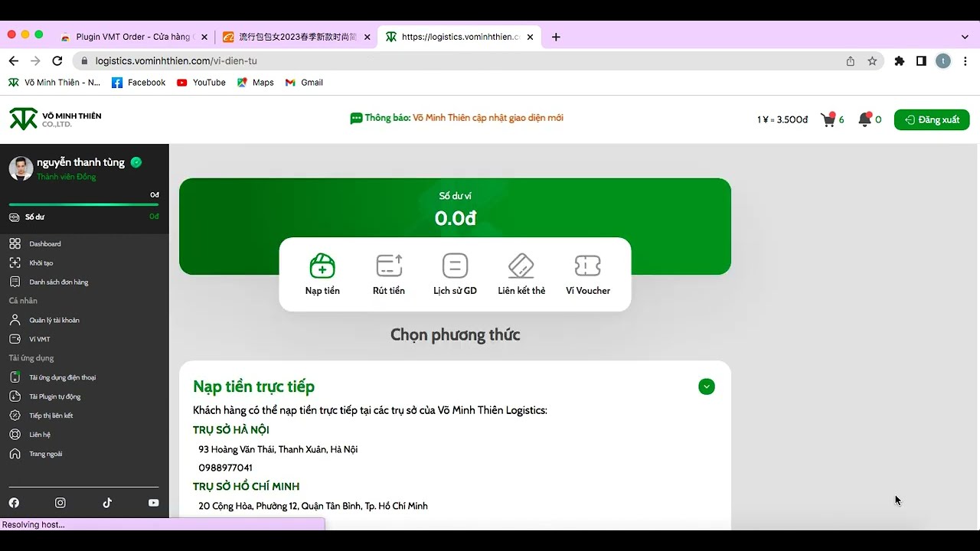Switch to the Chinese-titled product tab
Screen dimensions: 980x551
pos(296,37)
